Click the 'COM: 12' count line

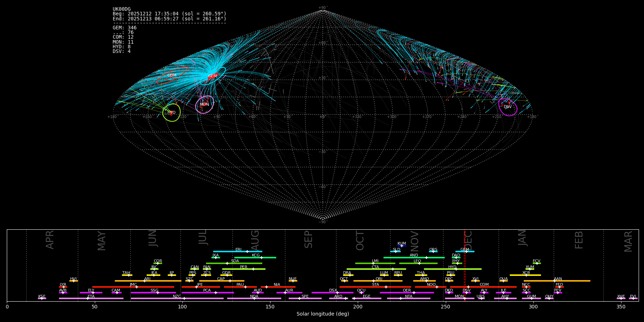pos(123,37)
